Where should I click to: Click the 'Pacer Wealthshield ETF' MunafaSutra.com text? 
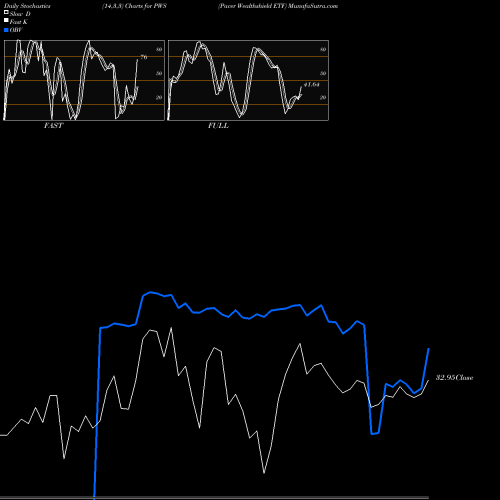[278, 6]
